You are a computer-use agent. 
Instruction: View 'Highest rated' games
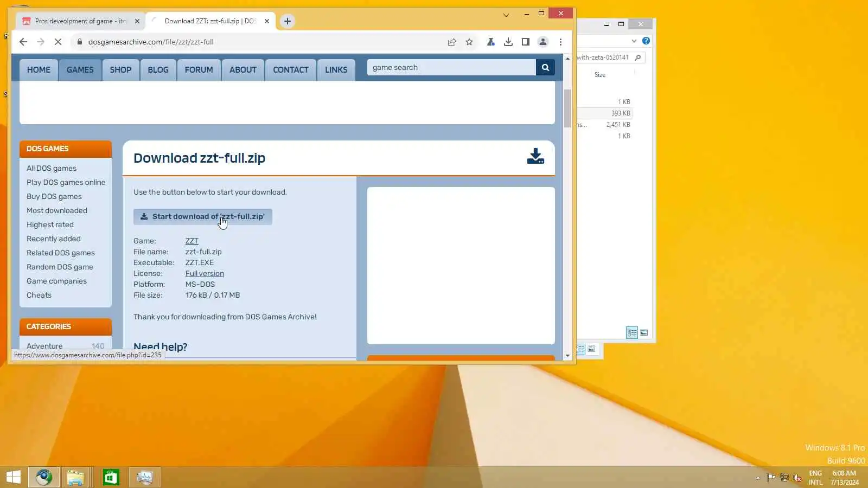coord(50,224)
